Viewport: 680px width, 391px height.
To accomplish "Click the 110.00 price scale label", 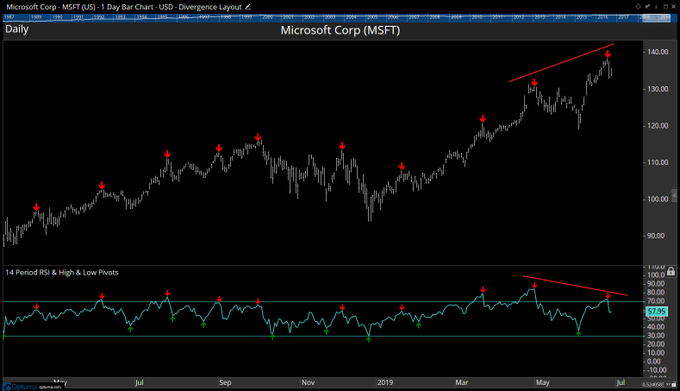I will tap(657, 162).
